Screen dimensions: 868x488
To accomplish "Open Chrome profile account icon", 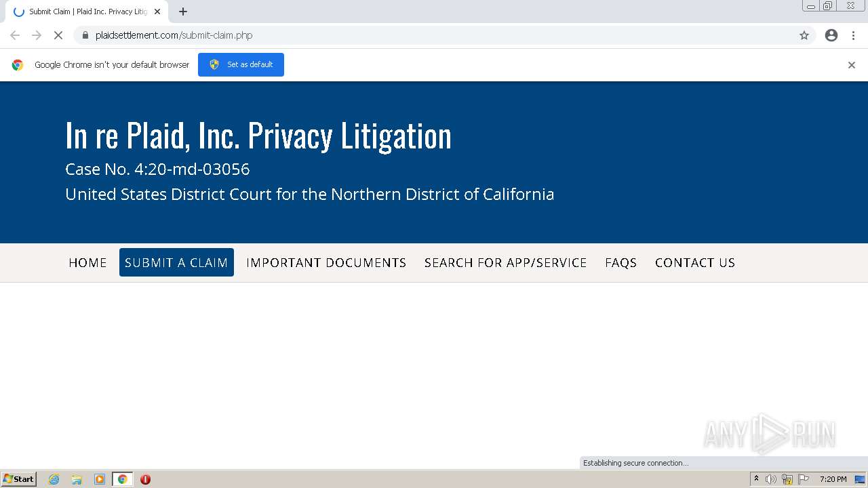I will (831, 35).
